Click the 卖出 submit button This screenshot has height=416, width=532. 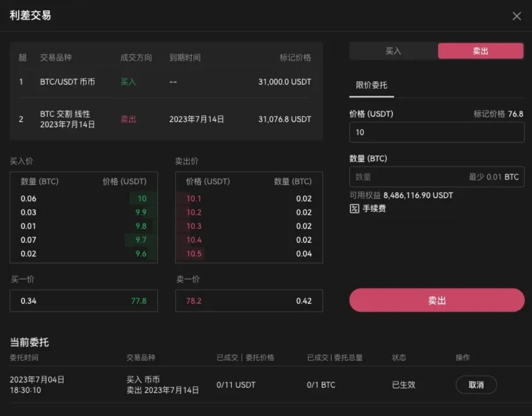pyautogui.click(x=437, y=300)
